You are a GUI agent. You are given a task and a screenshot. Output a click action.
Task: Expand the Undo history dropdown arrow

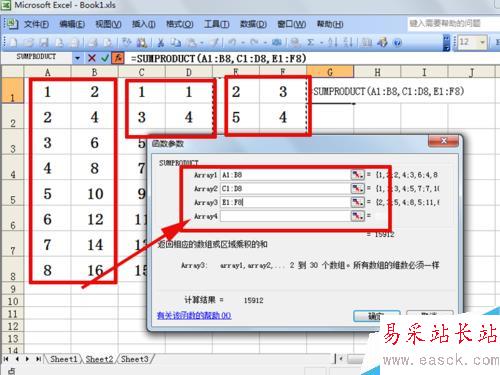243,43
